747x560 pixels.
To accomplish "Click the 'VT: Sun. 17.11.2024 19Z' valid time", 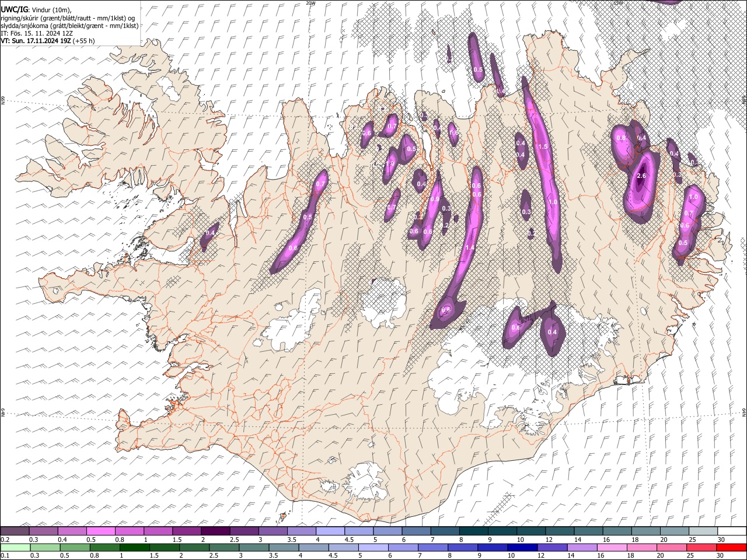I will point(36,41).
